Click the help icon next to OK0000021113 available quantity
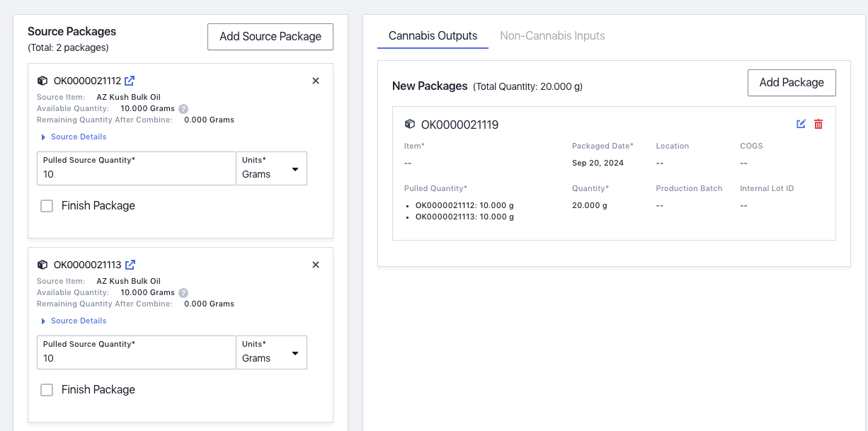868x431 pixels. 183,292
